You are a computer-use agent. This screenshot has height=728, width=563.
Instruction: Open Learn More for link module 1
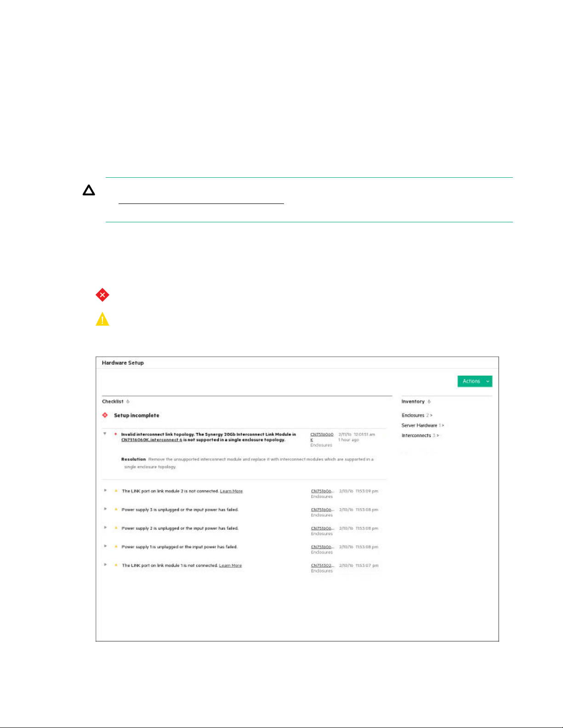pyautogui.click(x=230, y=565)
